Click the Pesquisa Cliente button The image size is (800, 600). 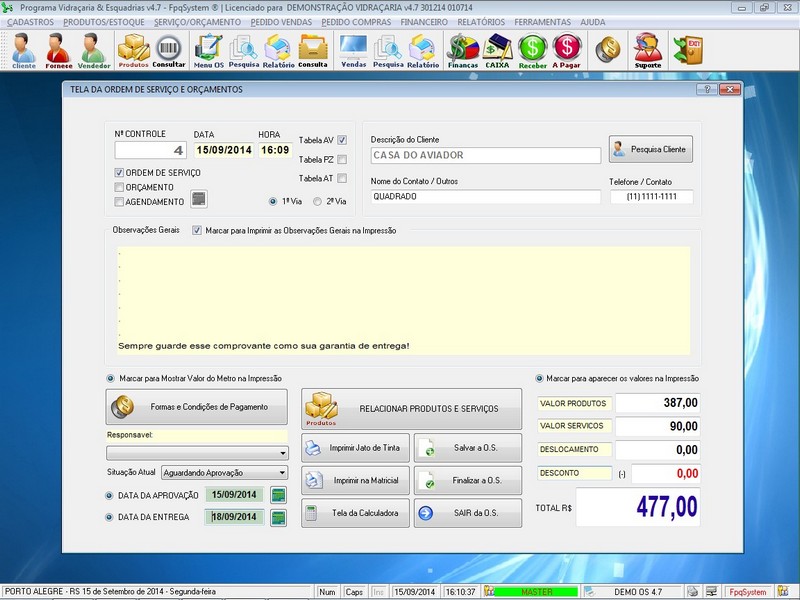[650, 147]
